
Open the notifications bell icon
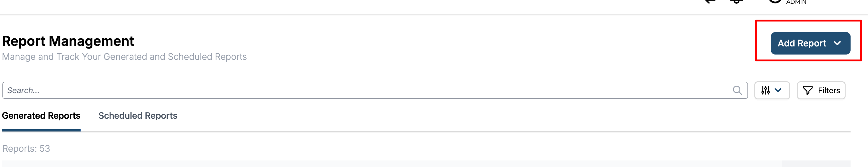coord(736,2)
